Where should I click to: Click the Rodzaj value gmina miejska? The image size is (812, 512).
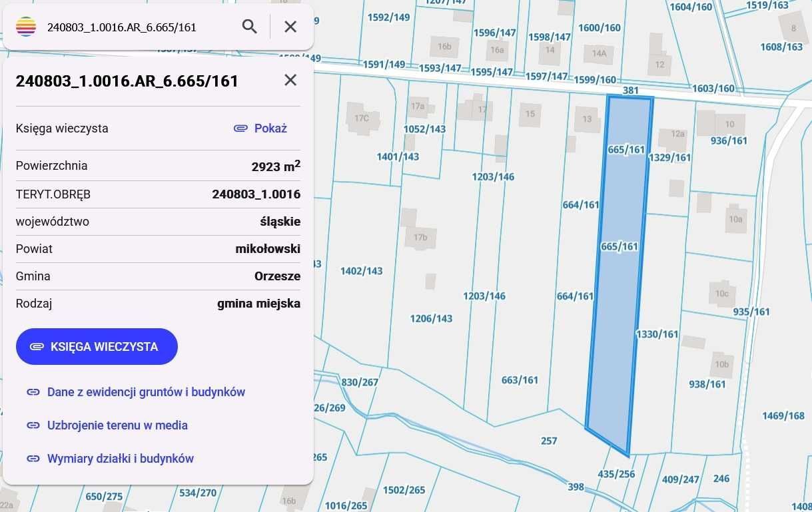[x=258, y=304]
